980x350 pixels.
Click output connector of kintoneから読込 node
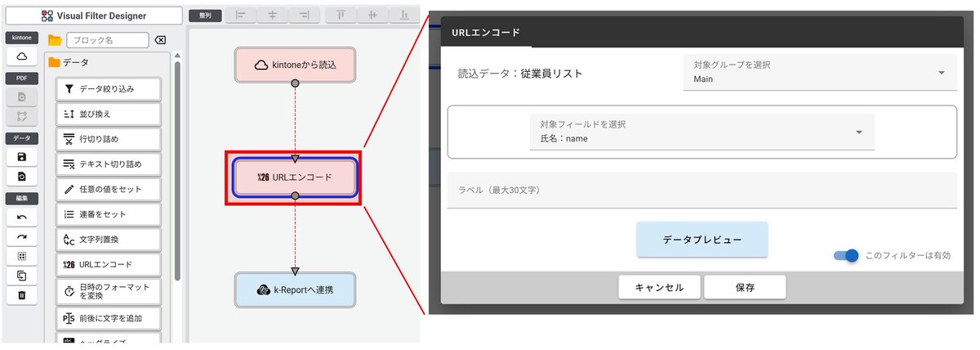tap(295, 83)
